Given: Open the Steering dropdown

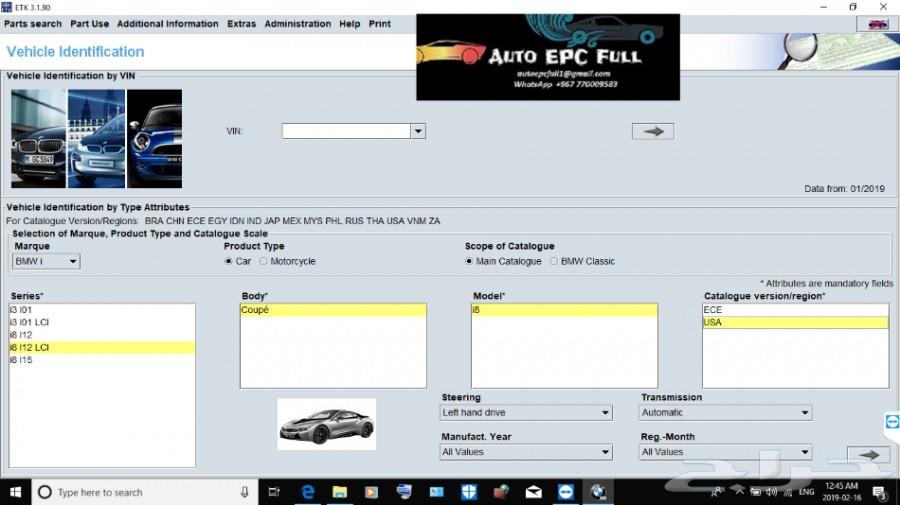Looking at the screenshot, I should pyautogui.click(x=526, y=413).
